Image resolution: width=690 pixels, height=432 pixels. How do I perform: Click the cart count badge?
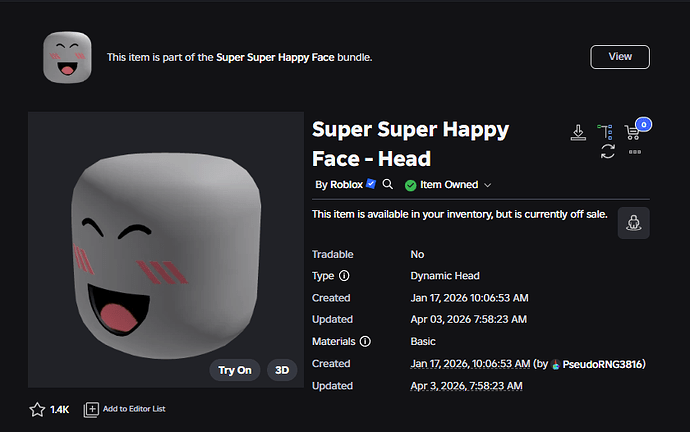[643, 125]
